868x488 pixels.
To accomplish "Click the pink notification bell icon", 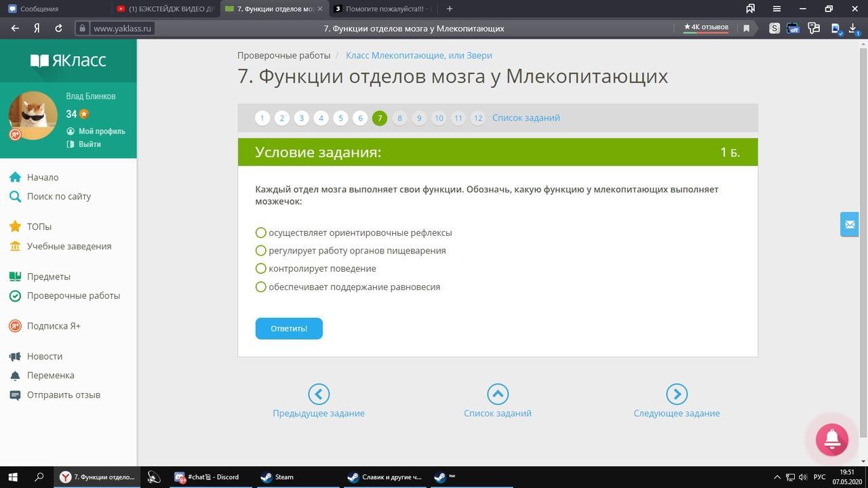I will coord(832,439).
